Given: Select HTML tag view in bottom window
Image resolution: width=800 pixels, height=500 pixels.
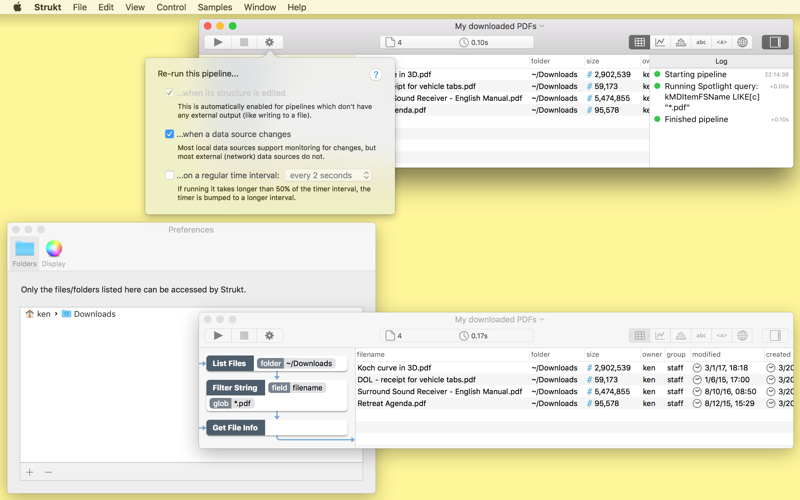Looking at the screenshot, I should [721, 336].
